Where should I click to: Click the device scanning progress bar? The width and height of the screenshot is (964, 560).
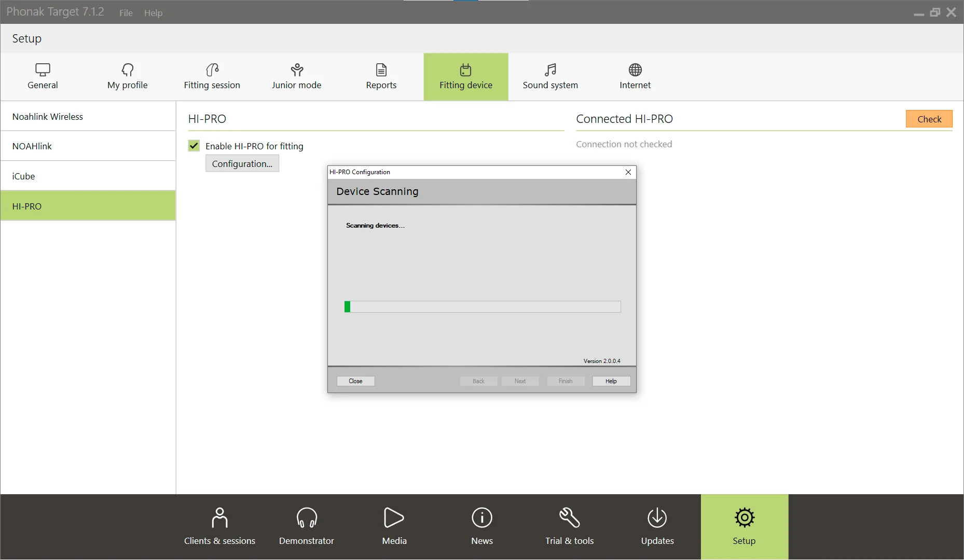click(x=483, y=307)
